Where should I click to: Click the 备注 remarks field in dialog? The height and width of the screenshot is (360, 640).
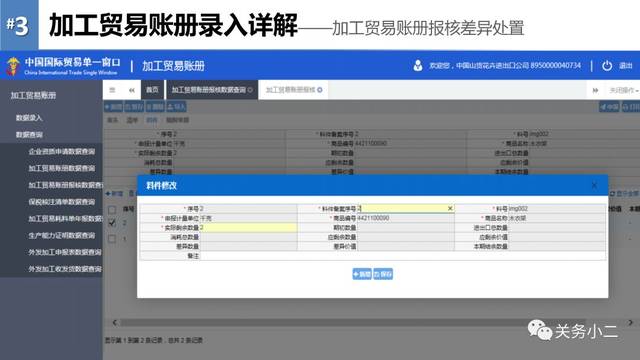click(x=402, y=256)
